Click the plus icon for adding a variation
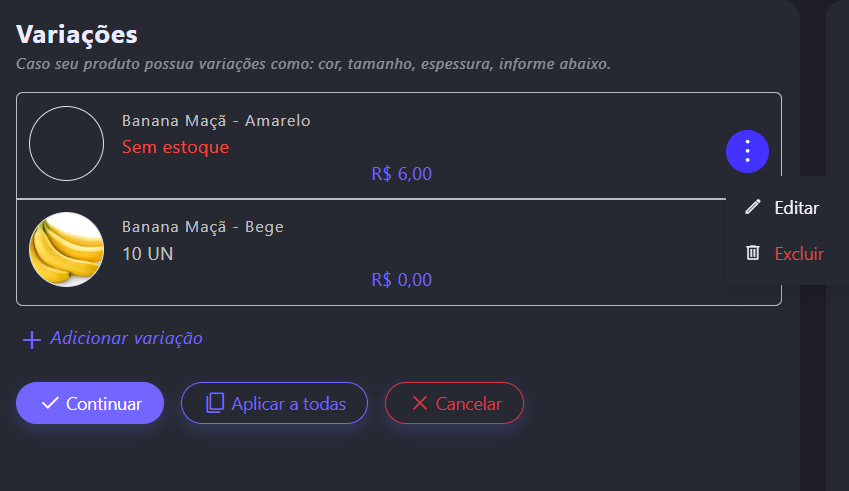This screenshot has width=849, height=491. click(32, 340)
